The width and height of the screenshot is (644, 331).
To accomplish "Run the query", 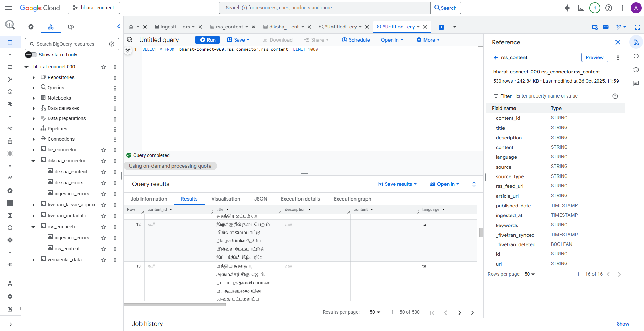I will 208,40.
